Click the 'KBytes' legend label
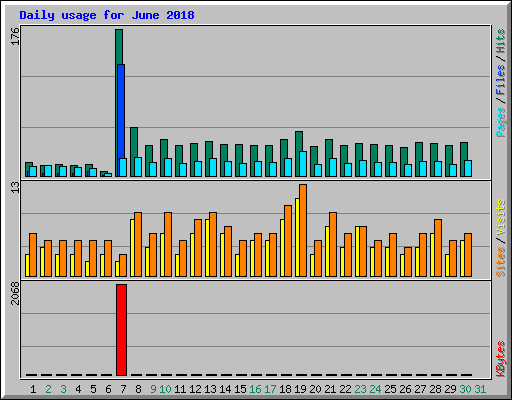The image size is (512, 400). point(500,359)
